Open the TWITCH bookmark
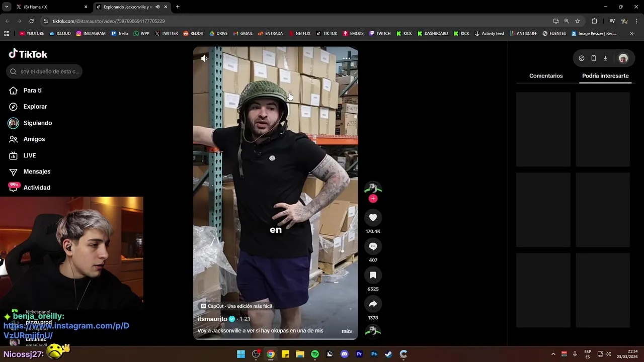 pyautogui.click(x=380, y=34)
